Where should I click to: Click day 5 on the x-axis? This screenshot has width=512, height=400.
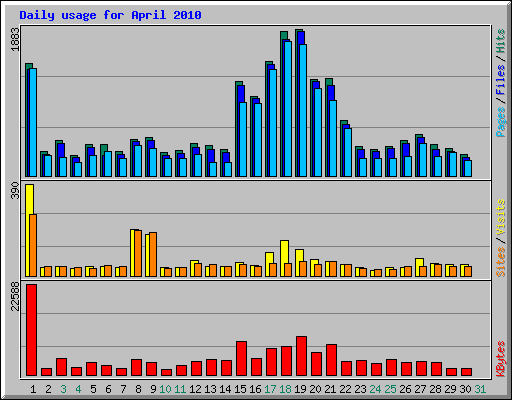coord(93,389)
